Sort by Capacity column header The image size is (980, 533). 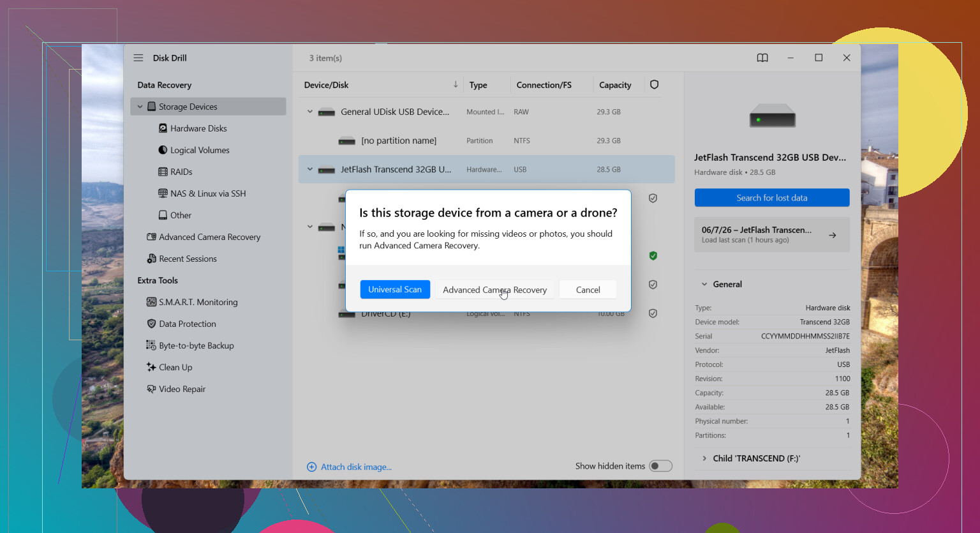pyautogui.click(x=615, y=85)
